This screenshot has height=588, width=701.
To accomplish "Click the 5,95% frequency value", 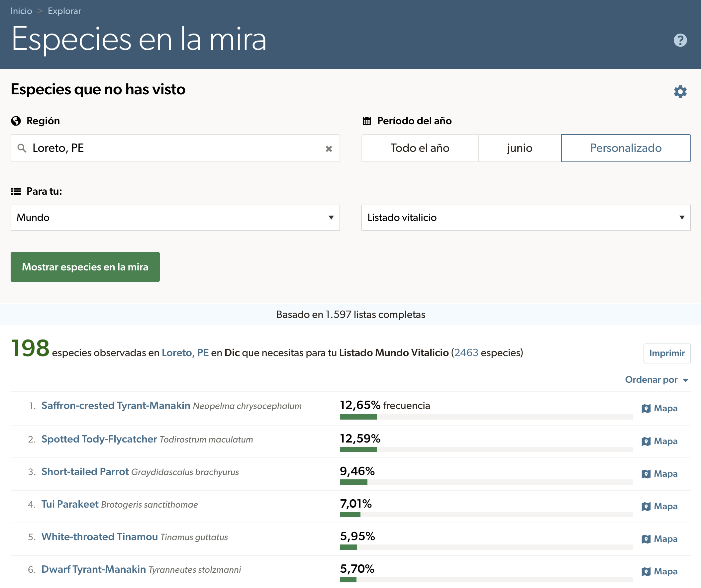I will (357, 536).
